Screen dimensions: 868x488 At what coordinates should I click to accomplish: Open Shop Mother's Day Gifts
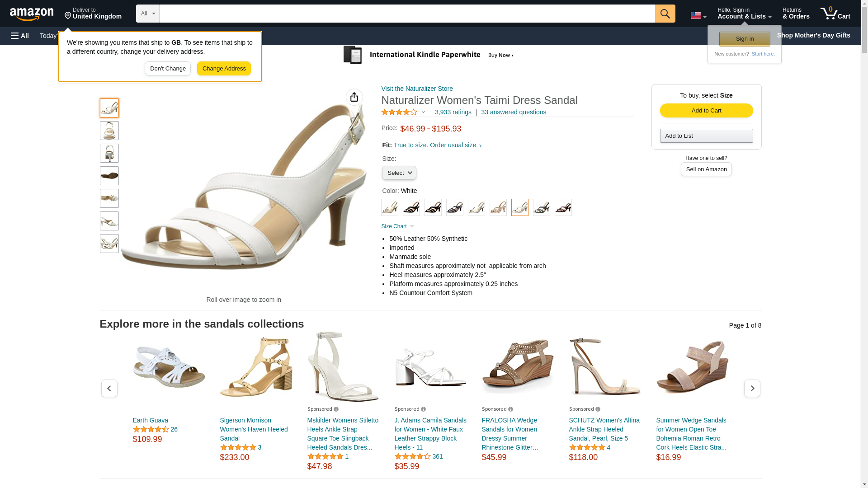[813, 35]
